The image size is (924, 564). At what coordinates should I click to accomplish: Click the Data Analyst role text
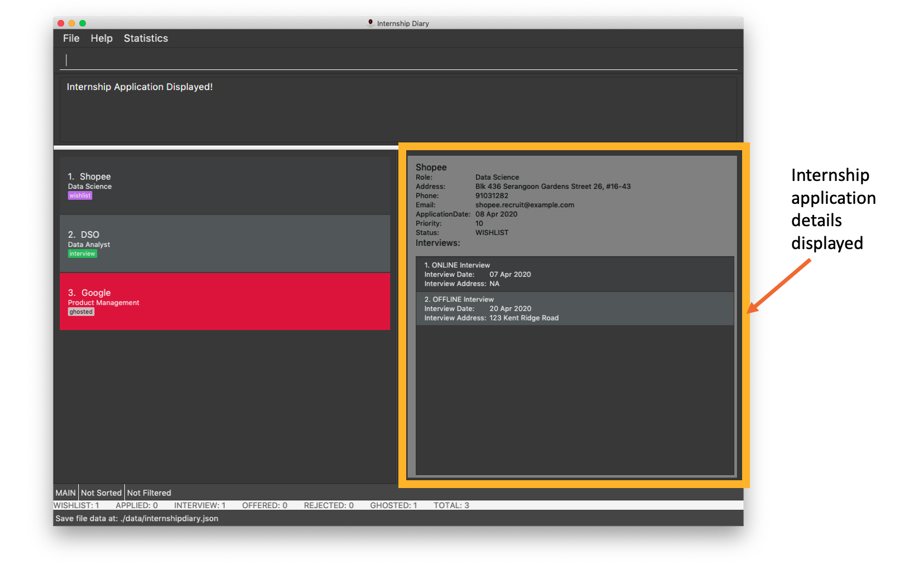pos(89,245)
